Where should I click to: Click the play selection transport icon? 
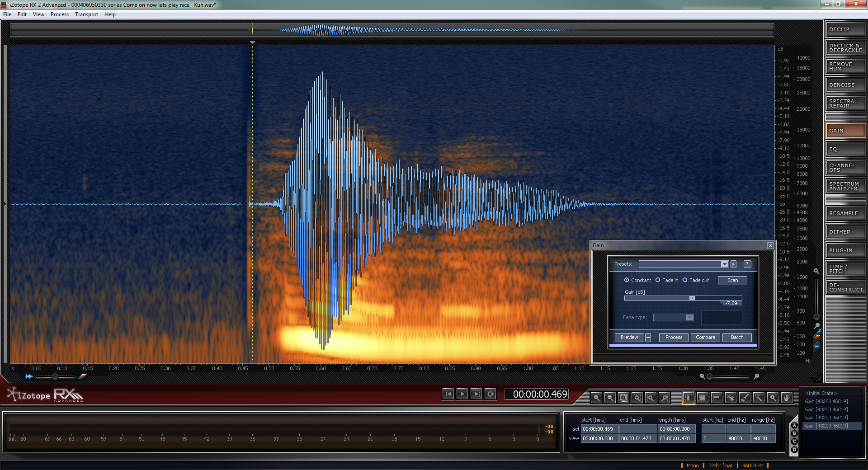[476, 394]
